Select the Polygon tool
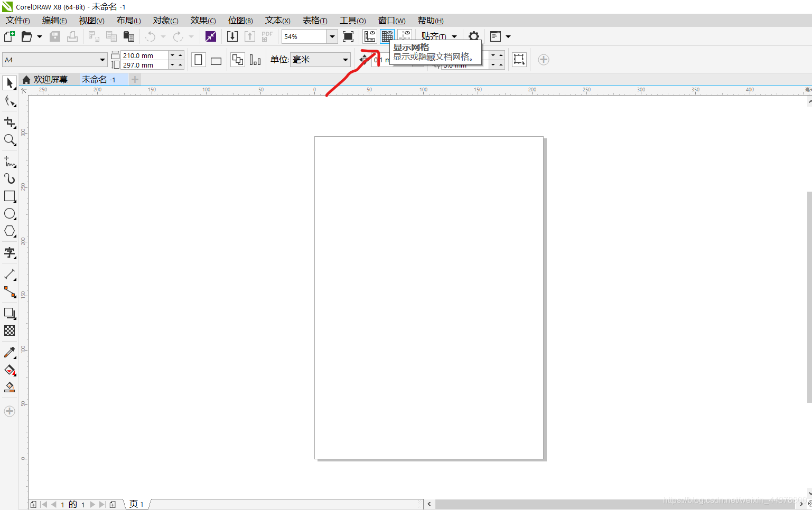Image resolution: width=812 pixels, height=510 pixels. (10, 231)
